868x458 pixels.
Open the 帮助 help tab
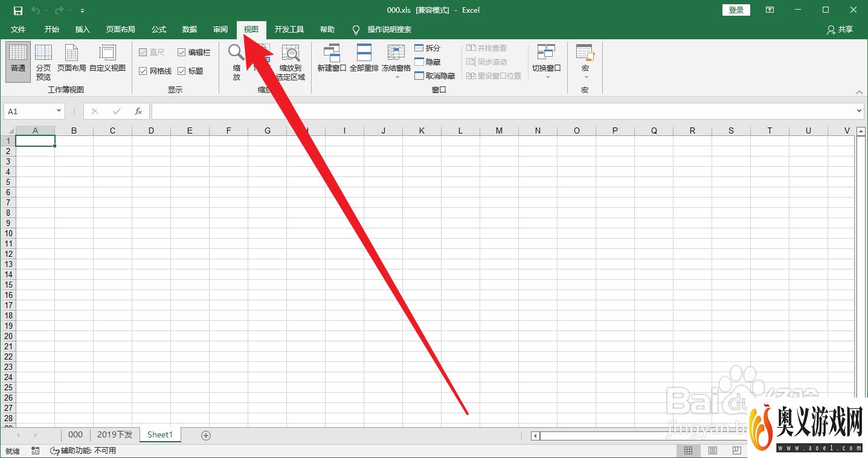(327, 30)
